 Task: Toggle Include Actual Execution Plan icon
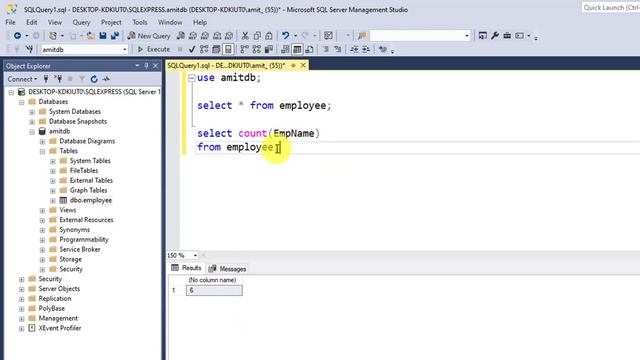click(244, 49)
